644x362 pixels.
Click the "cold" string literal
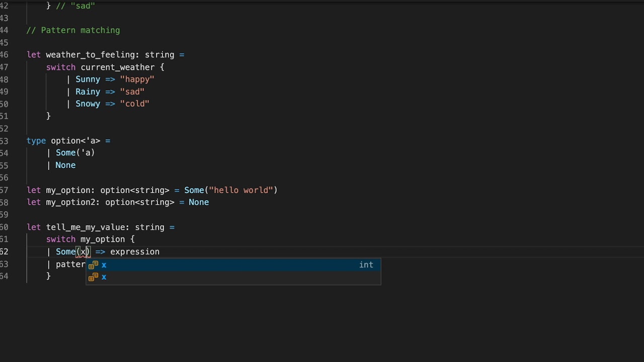134,104
